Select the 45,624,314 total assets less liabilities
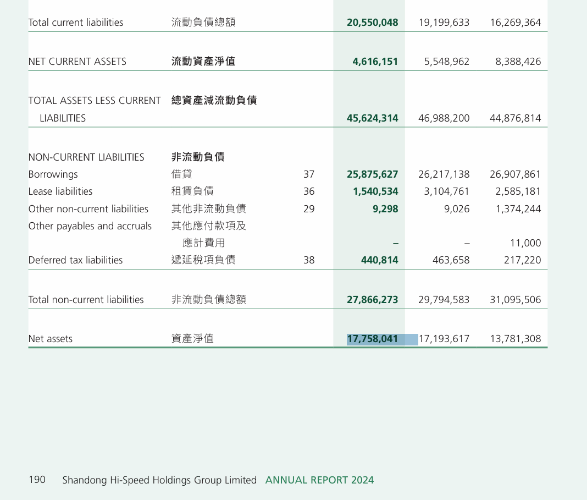 point(372,118)
